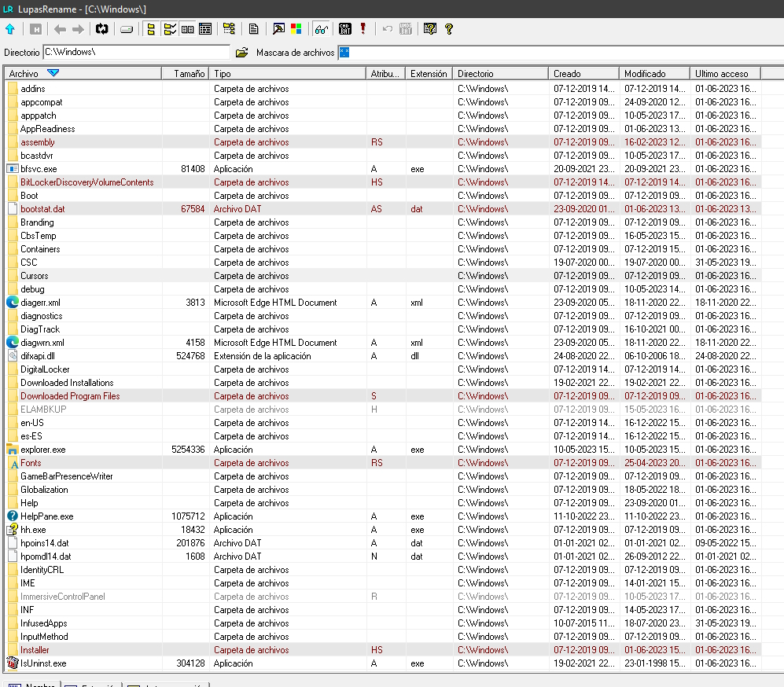Toggle showing folders in the list
784x687 pixels.
tap(151, 29)
